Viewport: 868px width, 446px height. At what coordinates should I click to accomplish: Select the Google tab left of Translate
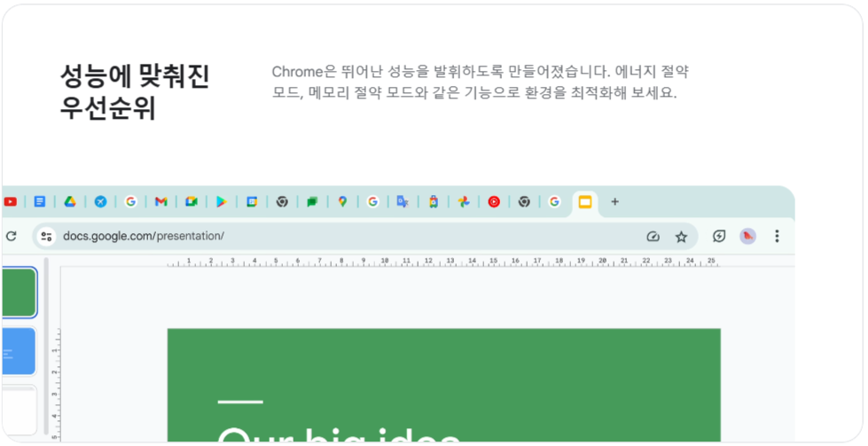click(x=373, y=202)
